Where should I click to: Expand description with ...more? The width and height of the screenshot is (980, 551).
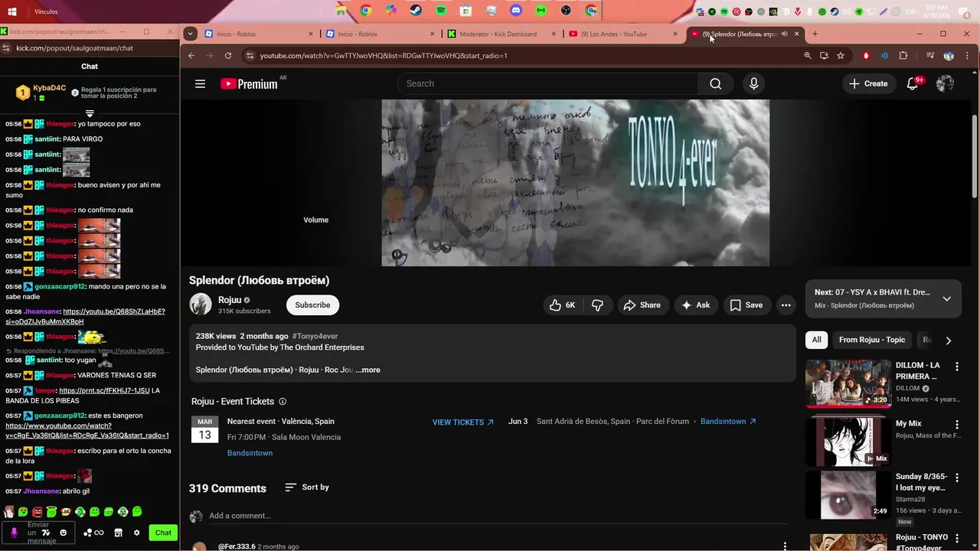pyautogui.click(x=367, y=370)
